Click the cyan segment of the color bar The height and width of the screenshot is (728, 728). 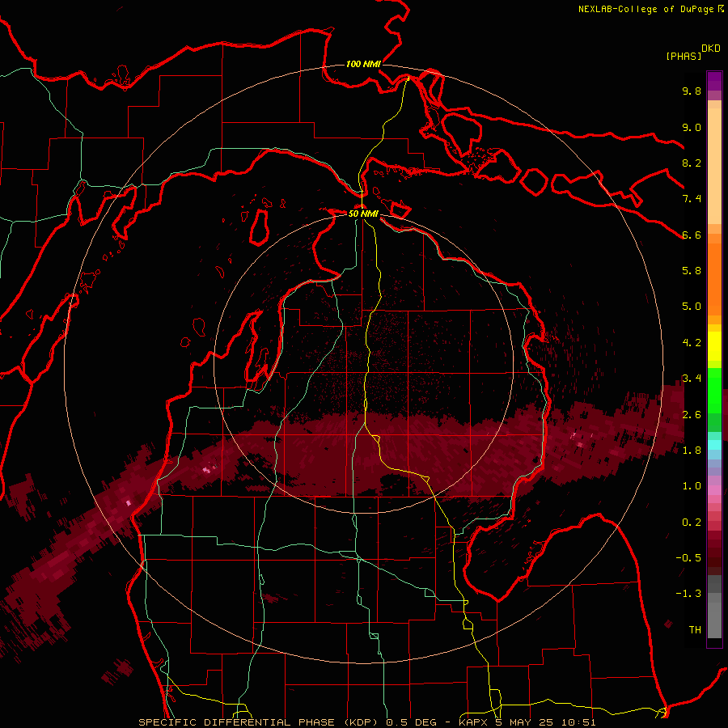[714, 445]
